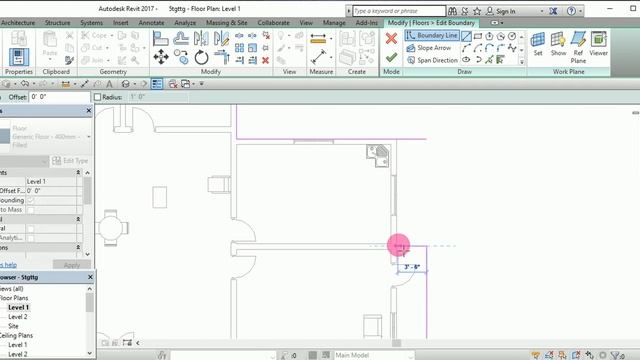Click the Aligned Dimension icon in Measure panel
The height and width of the screenshot is (360, 640).
click(x=318, y=57)
